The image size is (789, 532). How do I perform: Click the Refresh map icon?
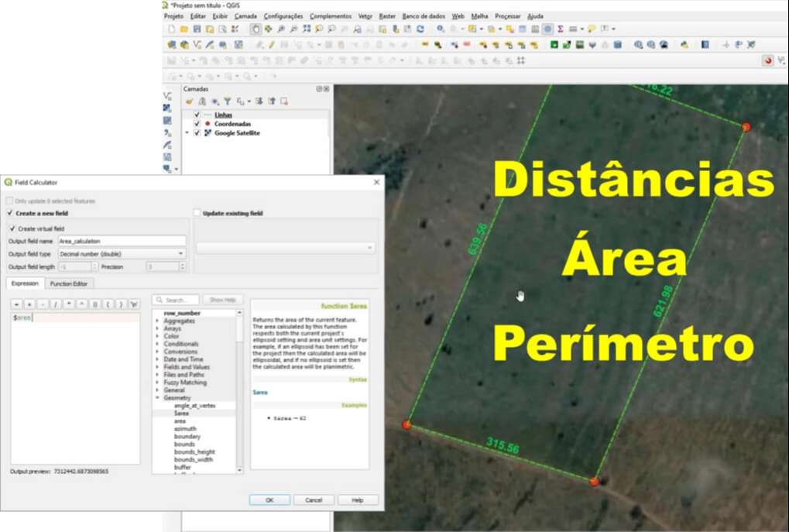420,29
